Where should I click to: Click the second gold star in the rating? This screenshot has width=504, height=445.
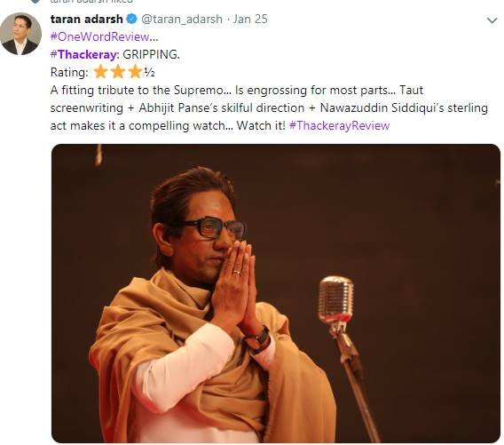[118, 72]
